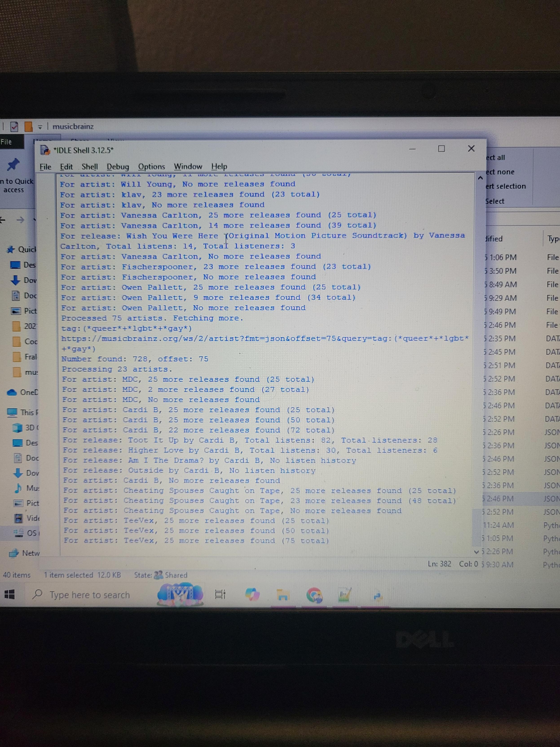Click Select all in File Explorer ribbon
The height and width of the screenshot is (747, 560).
(x=495, y=157)
